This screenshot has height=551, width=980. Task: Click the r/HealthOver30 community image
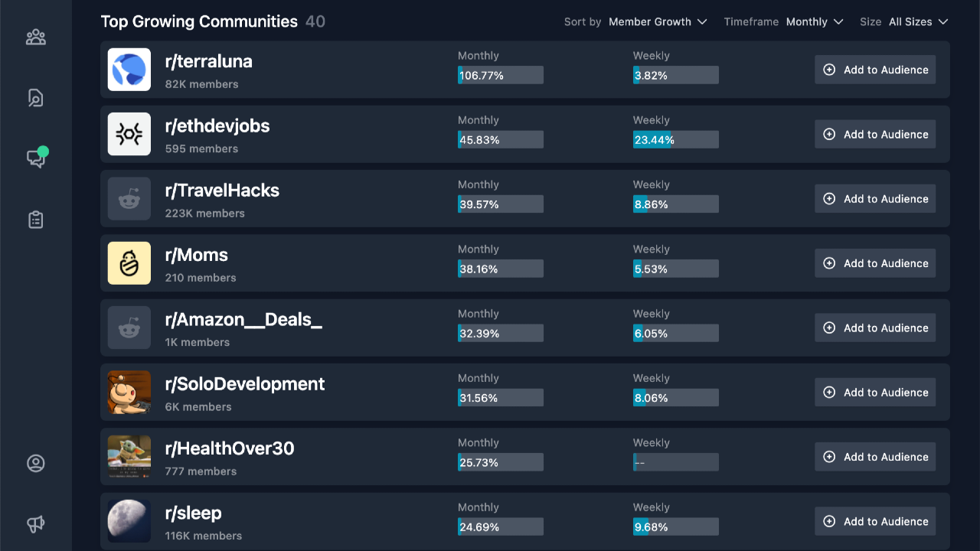coord(129,457)
